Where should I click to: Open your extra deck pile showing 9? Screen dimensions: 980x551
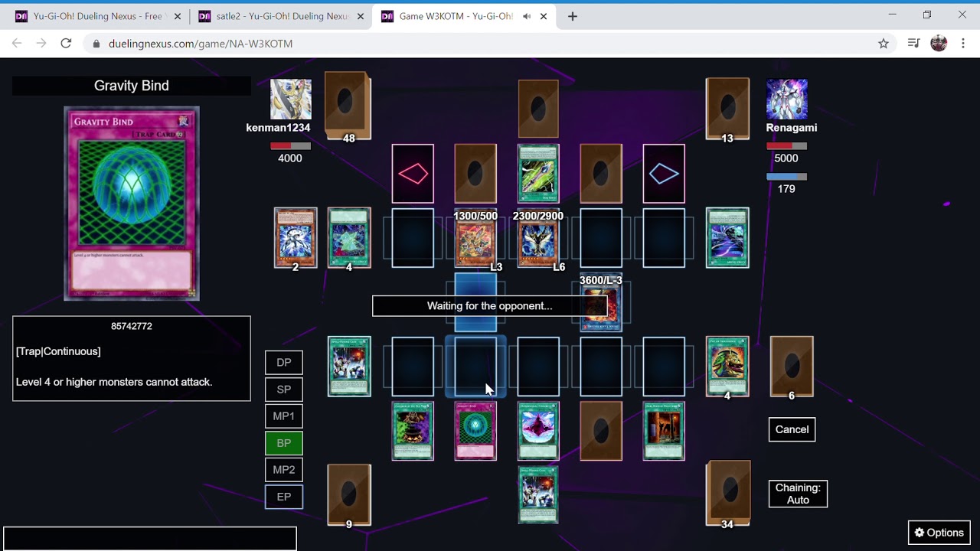click(349, 495)
